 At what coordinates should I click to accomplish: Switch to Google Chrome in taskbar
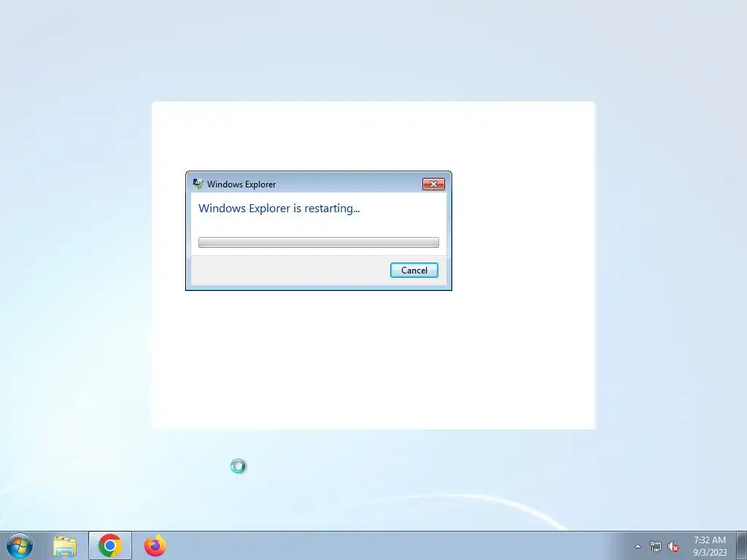pyautogui.click(x=110, y=545)
